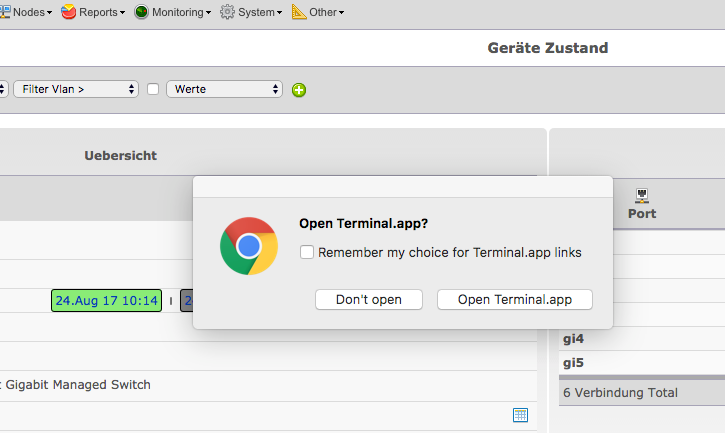This screenshot has width=725, height=433.
Task: Select the gi5 port row
Action: click(642, 363)
